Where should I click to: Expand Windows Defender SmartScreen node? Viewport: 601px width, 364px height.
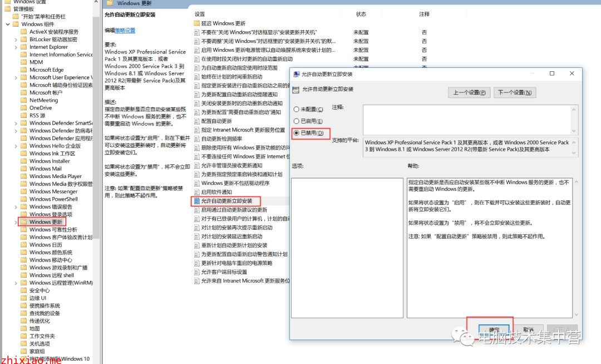click(16, 123)
